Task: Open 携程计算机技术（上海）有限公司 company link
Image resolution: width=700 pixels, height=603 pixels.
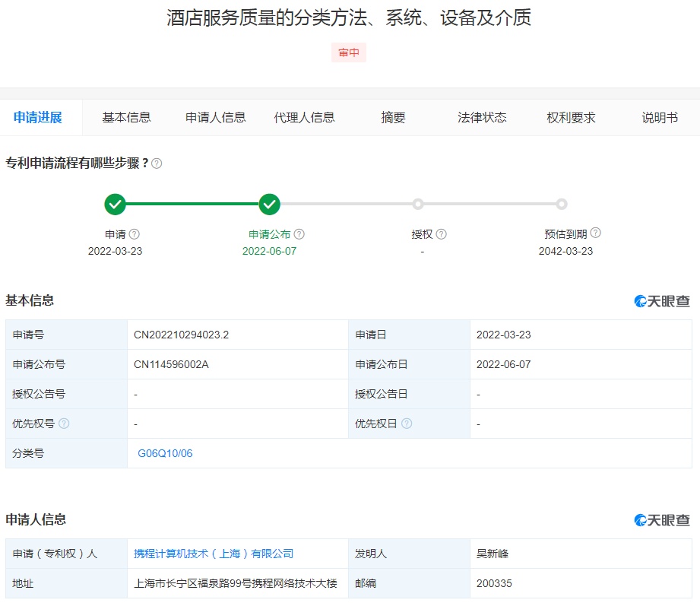Action: tap(214, 554)
